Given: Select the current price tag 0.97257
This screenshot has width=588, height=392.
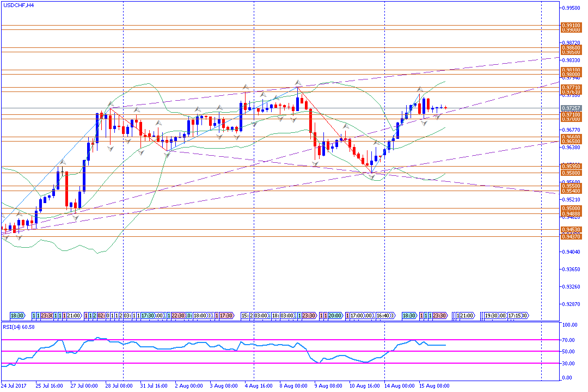Looking at the screenshot, I should 571,108.
